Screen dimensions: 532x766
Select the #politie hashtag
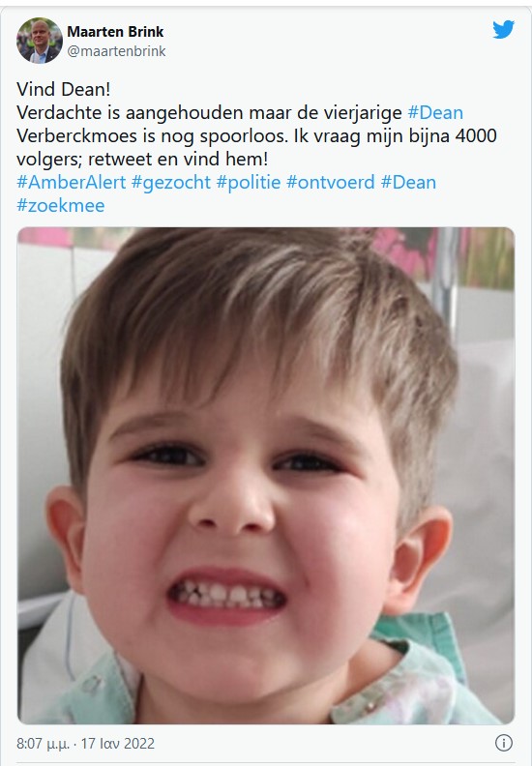[249, 182]
